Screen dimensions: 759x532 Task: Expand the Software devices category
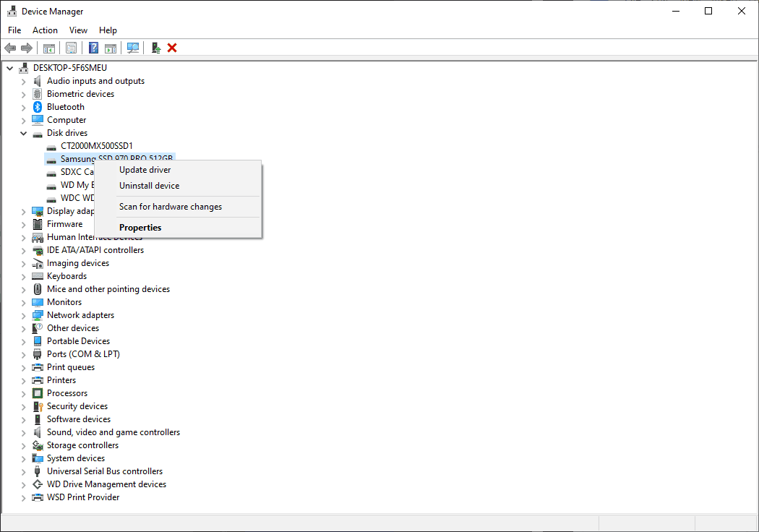[23, 420]
